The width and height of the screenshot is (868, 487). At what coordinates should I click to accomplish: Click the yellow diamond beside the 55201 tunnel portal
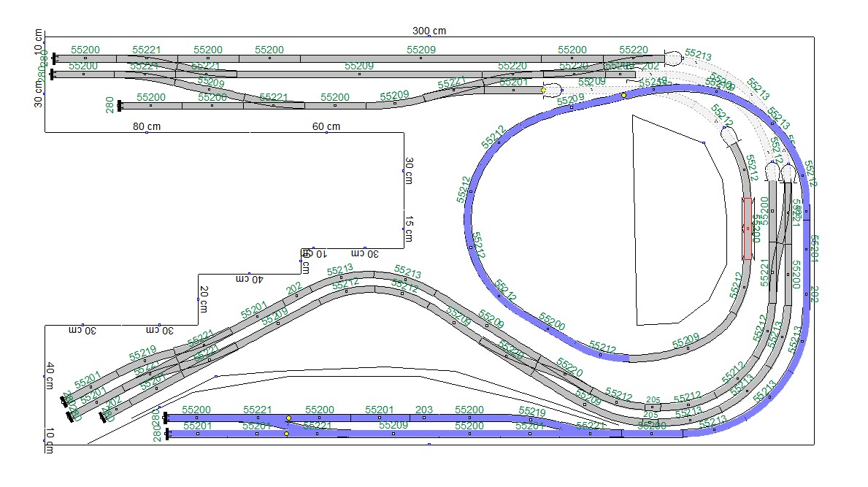pyautogui.click(x=543, y=91)
